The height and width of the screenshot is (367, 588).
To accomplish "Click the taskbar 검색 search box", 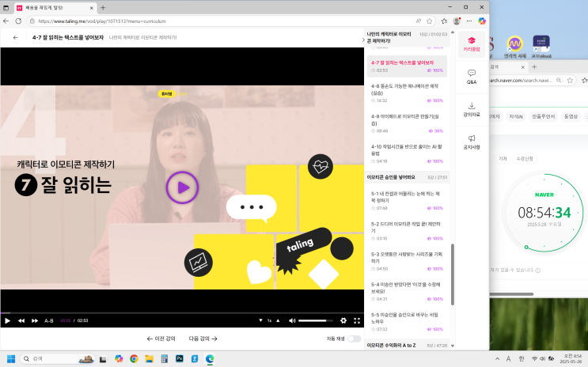I will pyautogui.click(x=57, y=359).
